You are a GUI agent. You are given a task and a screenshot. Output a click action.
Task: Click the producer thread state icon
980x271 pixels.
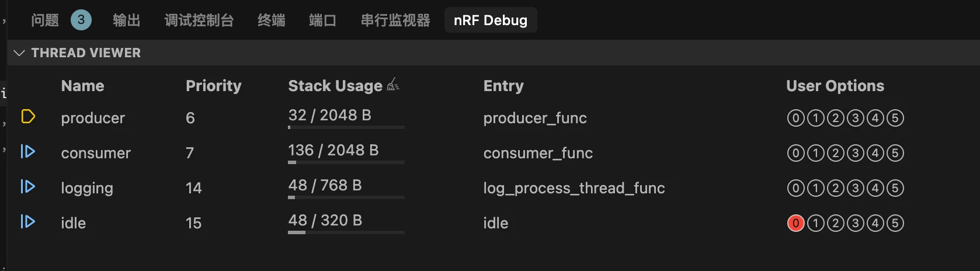pyautogui.click(x=28, y=117)
